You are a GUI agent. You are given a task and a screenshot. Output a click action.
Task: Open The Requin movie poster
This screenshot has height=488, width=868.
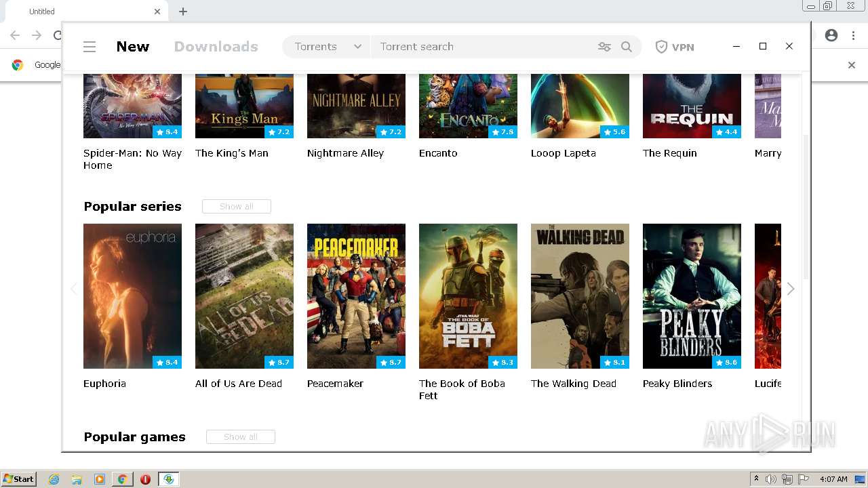click(692, 106)
